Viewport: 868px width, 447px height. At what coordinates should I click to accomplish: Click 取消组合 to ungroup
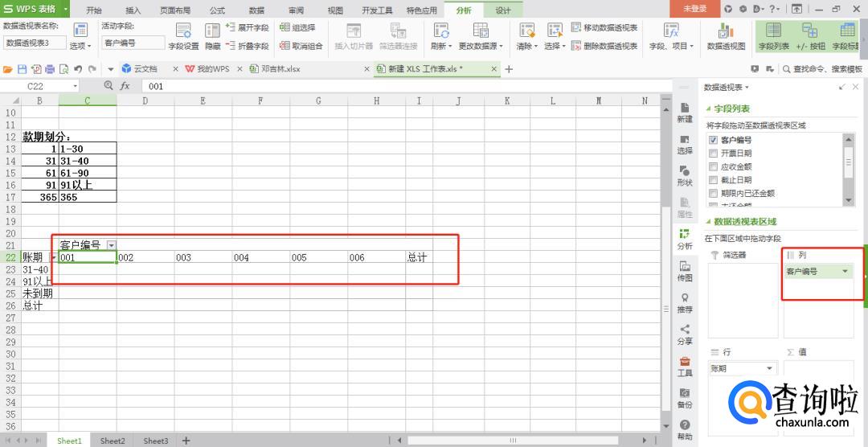301,46
